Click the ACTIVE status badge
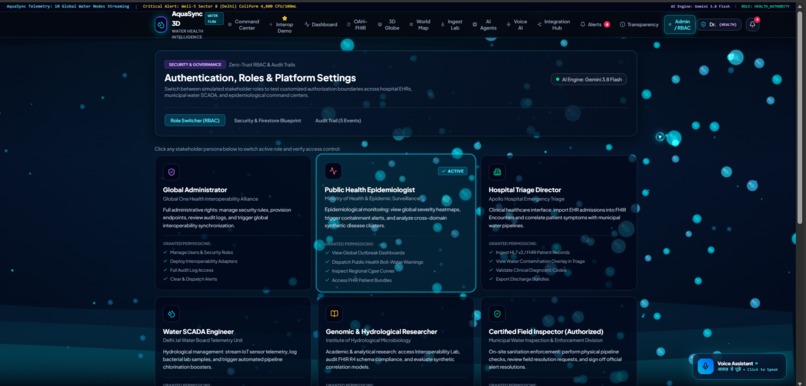The width and height of the screenshot is (806, 386). (452, 171)
